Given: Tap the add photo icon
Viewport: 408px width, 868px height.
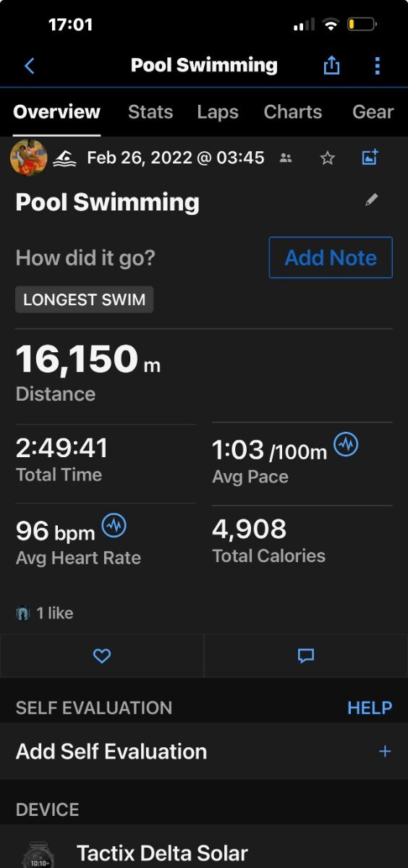Looking at the screenshot, I should click(370, 157).
